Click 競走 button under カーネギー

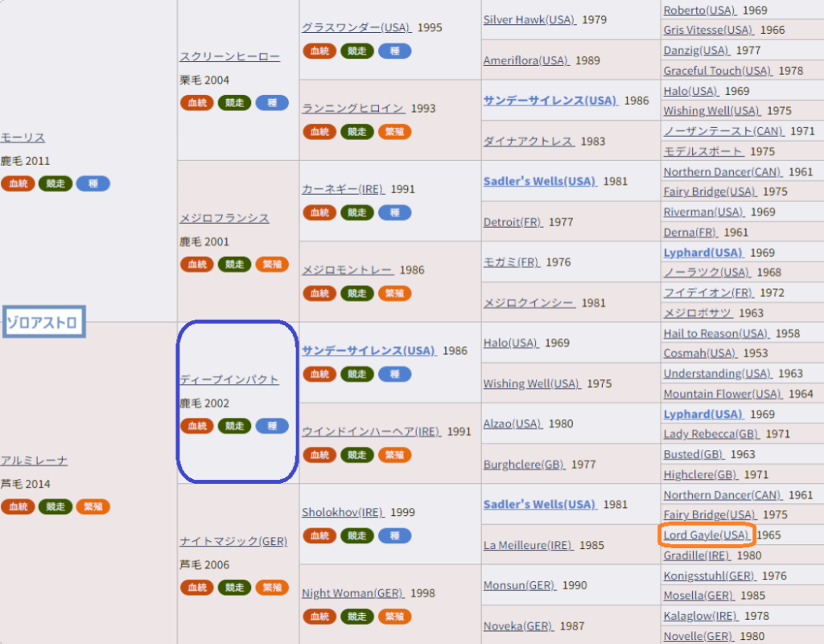(x=356, y=213)
